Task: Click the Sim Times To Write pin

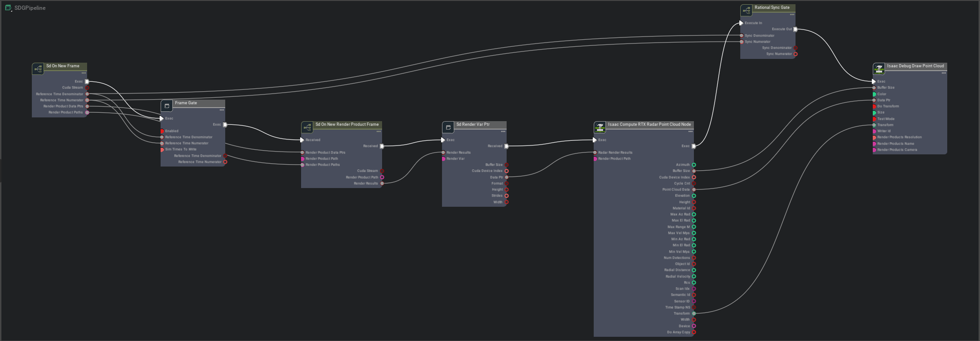Action: point(162,149)
